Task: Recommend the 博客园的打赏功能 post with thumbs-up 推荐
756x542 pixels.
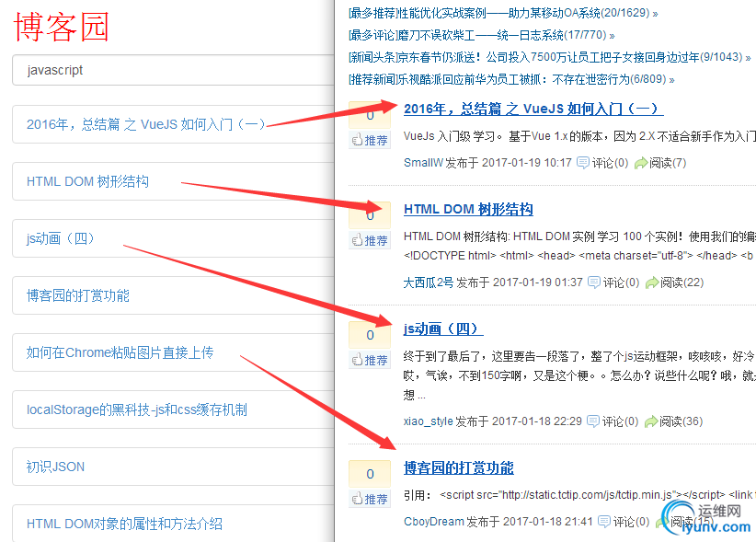Action: pos(370,499)
